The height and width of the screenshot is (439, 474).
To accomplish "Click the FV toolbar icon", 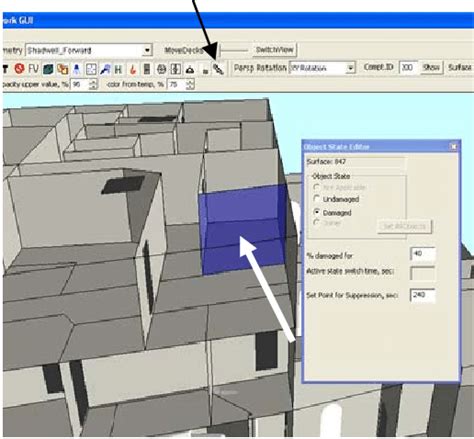I will [x=33, y=69].
